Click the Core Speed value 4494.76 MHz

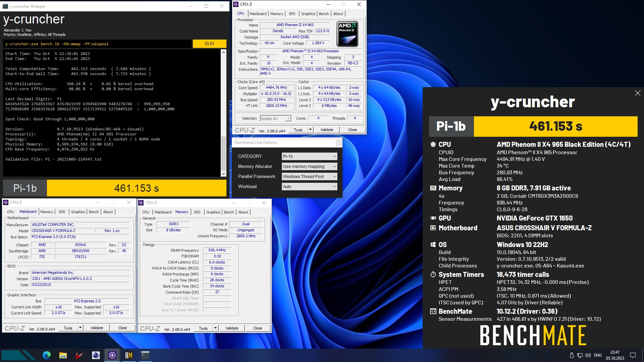coord(276,88)
